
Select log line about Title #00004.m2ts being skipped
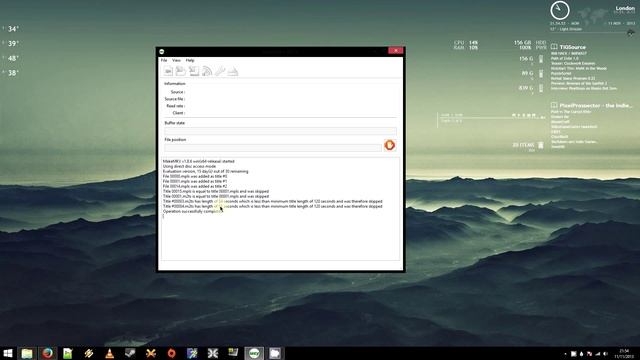273,206
